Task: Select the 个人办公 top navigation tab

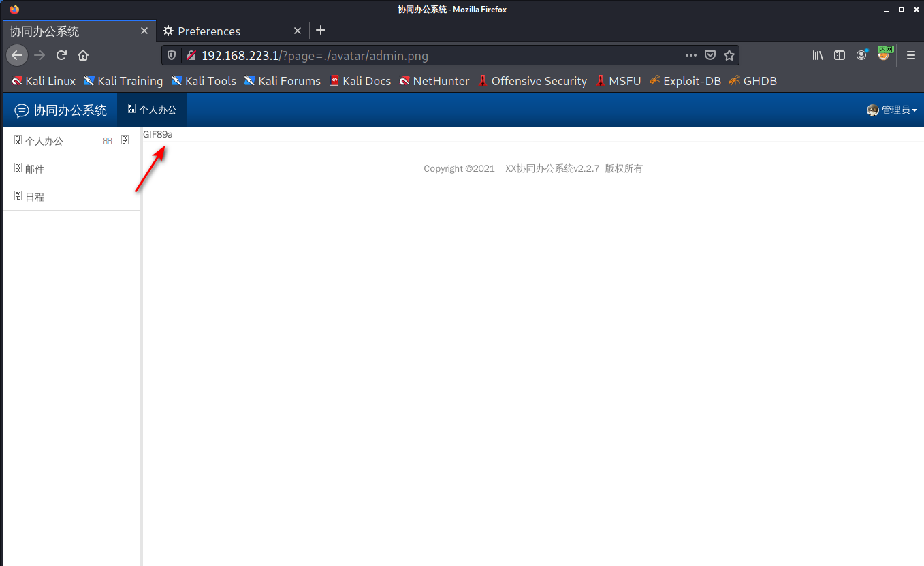Action: coord(152,110)
